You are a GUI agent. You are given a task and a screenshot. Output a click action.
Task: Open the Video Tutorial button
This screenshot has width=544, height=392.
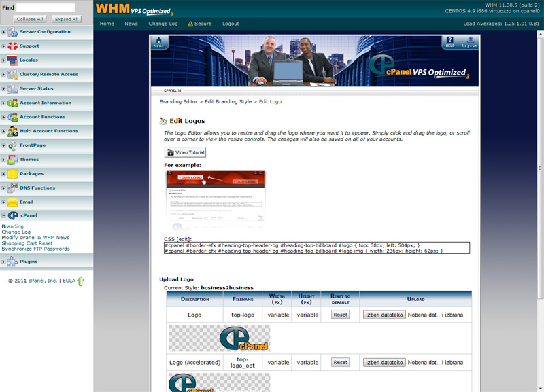click(185, 152)
